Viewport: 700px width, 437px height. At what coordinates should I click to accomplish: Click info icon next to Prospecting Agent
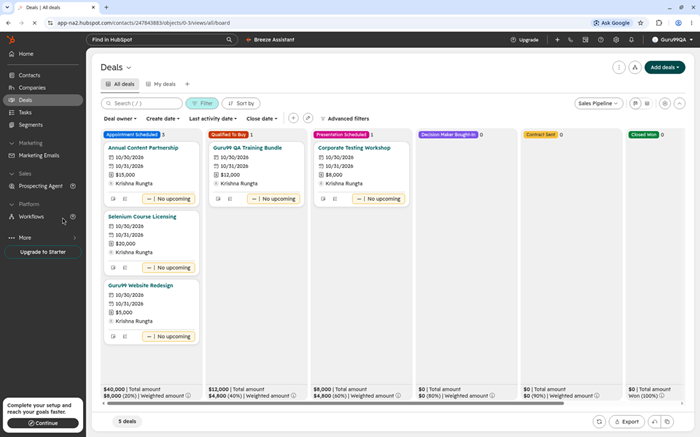(x=73, y=186)
